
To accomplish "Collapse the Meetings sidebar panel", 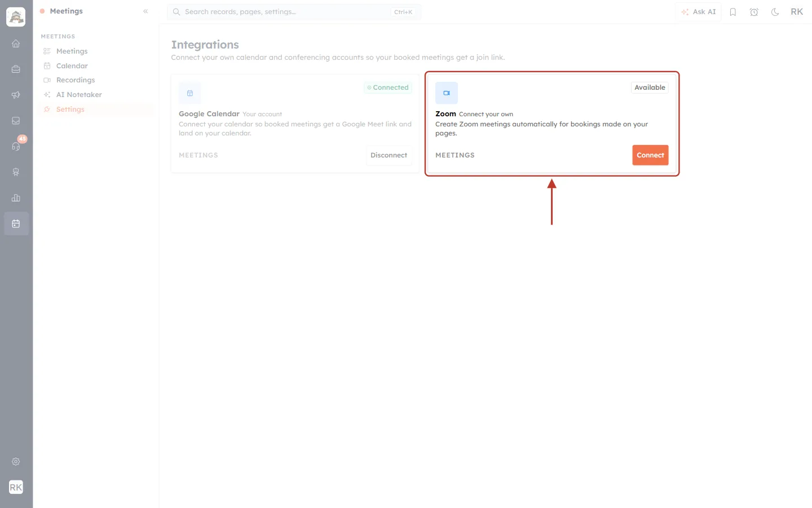I will [x=145, y=11].
